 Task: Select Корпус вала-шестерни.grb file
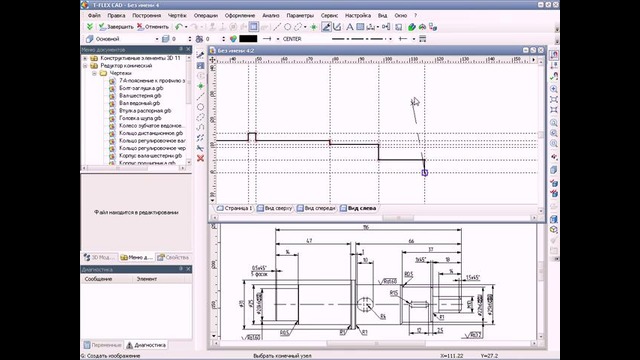[x=150, y=156]
